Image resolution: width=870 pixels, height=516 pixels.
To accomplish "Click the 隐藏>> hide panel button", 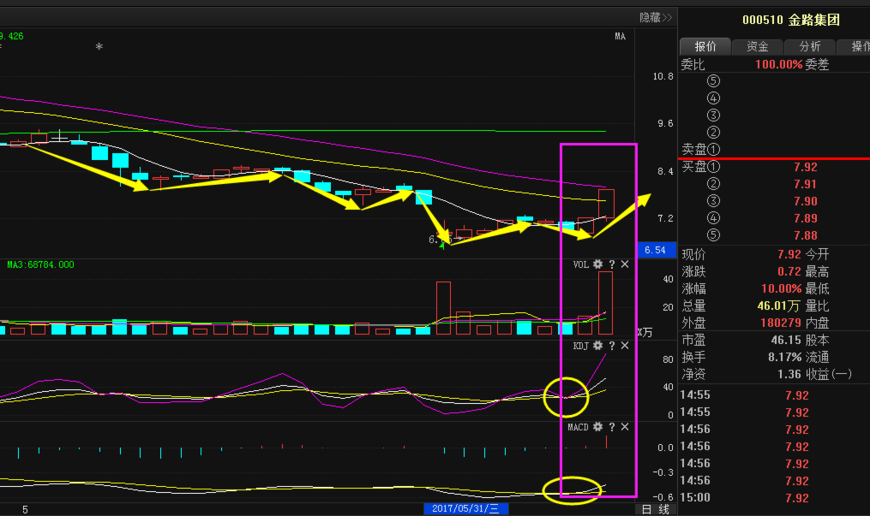I will point(655,18).
